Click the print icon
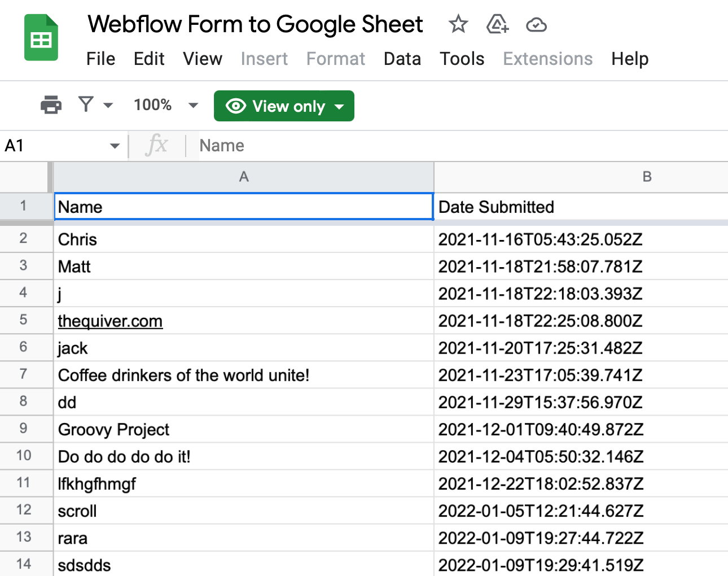The image size is (728, 576). tap(51, 105)
